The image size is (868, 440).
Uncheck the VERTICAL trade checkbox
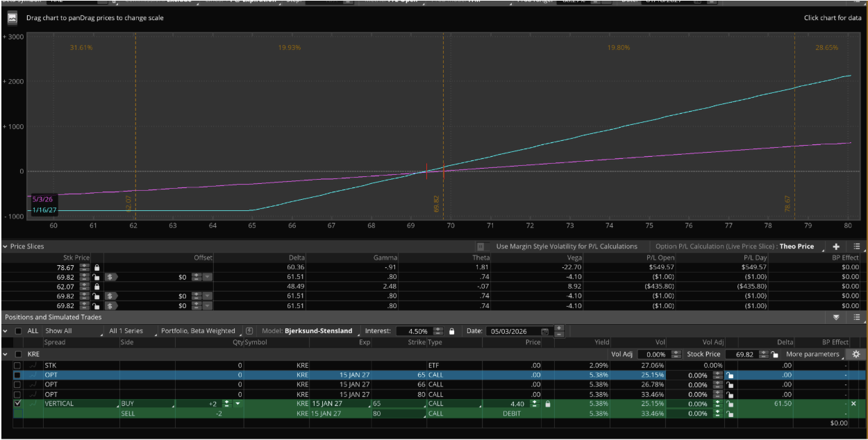18,403
